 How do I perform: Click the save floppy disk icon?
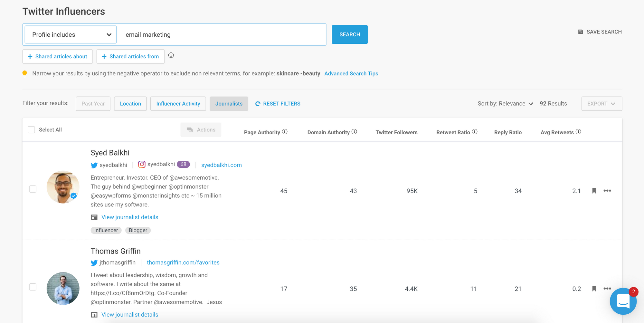pyautogui.click(x=581, y=32)
